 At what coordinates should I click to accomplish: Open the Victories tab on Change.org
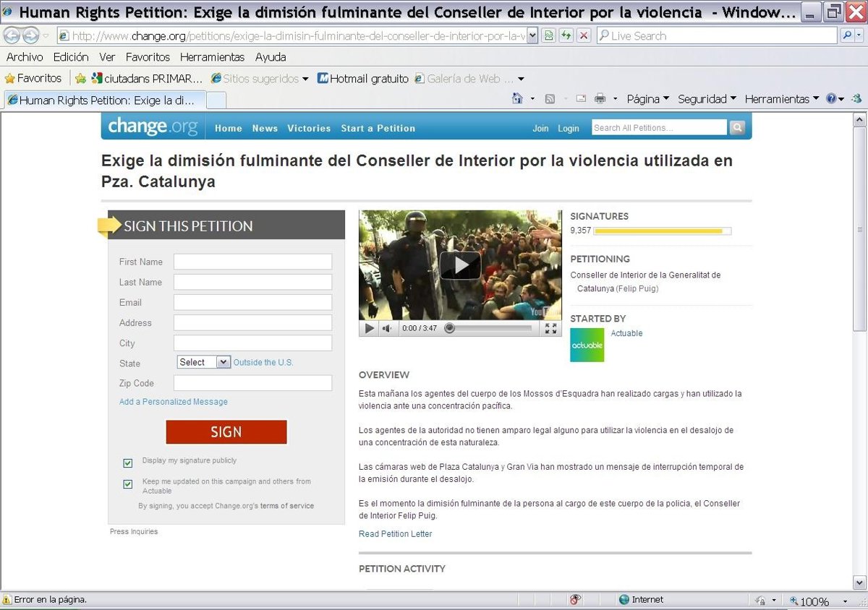[x=309, y=128]
